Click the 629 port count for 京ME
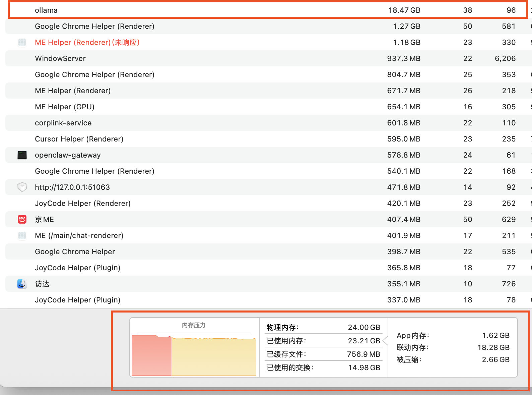Viewport: 532px width, 395px height. (x=509, y=219)
